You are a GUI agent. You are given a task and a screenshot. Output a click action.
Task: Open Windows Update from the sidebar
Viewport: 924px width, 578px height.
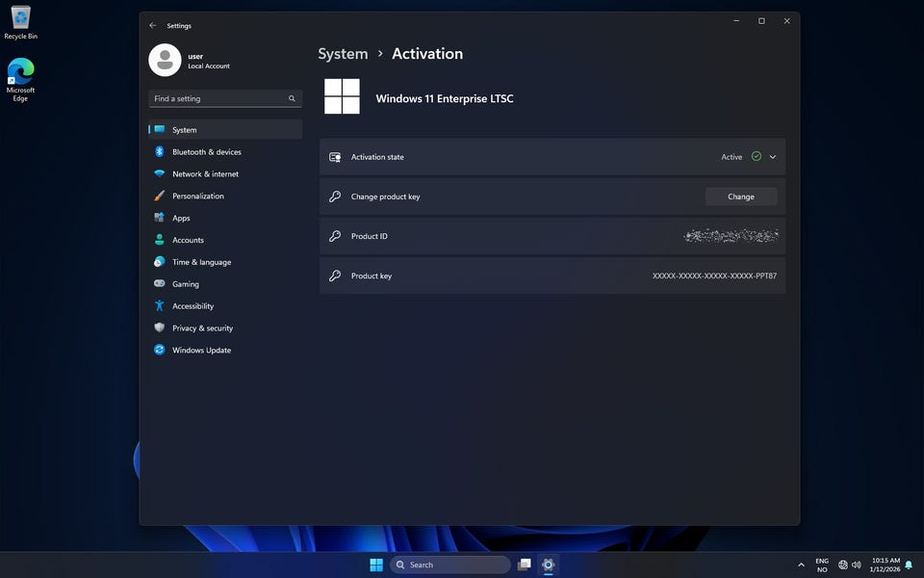[201, 351]
